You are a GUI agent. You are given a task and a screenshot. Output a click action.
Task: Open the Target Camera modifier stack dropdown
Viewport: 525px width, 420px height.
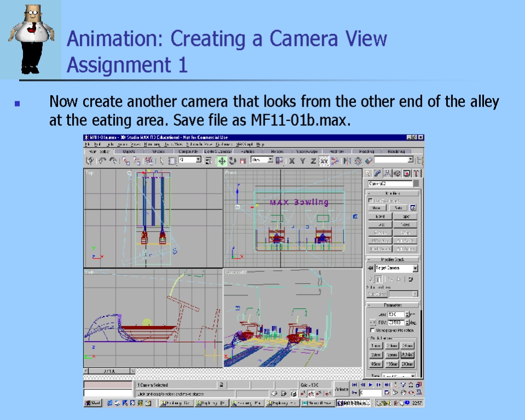click(415, 268)
